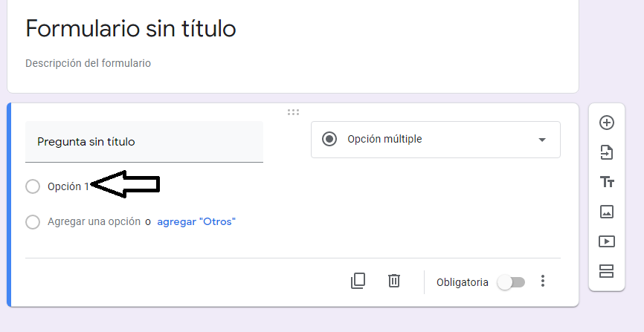This screenshot has height=332, width=644.
Task: Select the Opción 1 radio button
Action: coord(33,186)
